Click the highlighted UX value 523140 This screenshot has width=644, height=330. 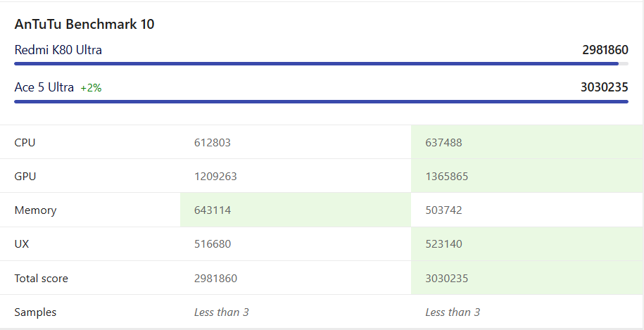click(x=443, y=244)
